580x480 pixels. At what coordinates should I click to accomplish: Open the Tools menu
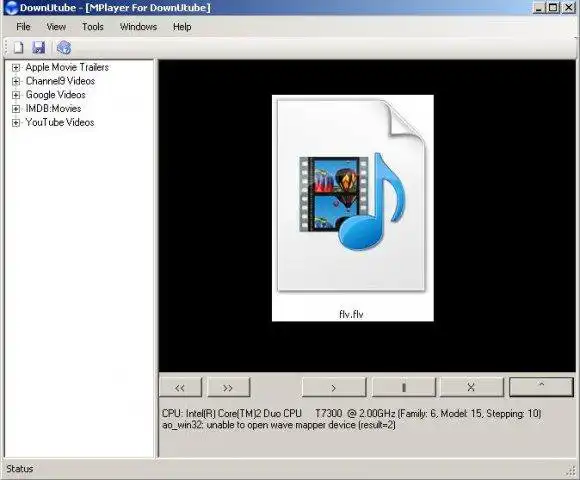[92, 27]
